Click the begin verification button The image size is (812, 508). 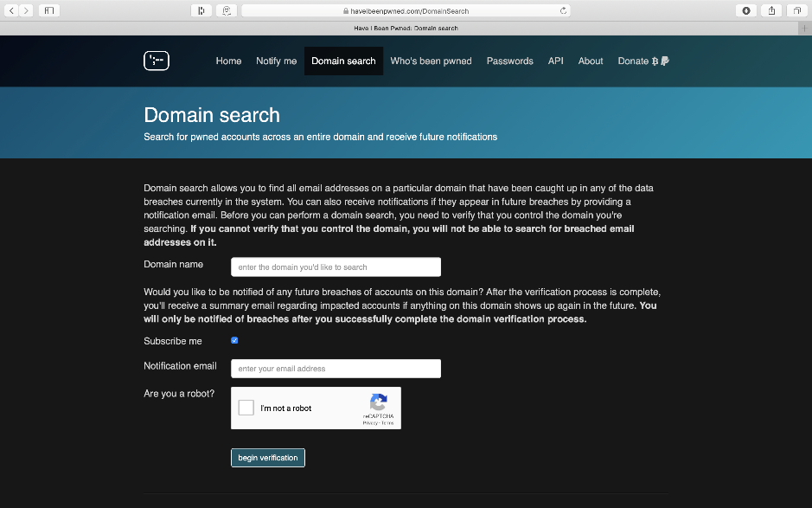click(268, 458)
